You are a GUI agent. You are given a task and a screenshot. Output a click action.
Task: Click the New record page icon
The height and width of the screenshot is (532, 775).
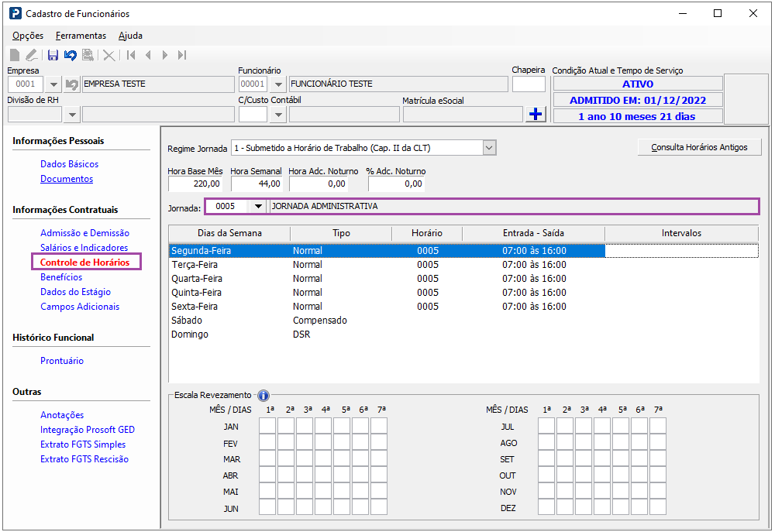15,55
